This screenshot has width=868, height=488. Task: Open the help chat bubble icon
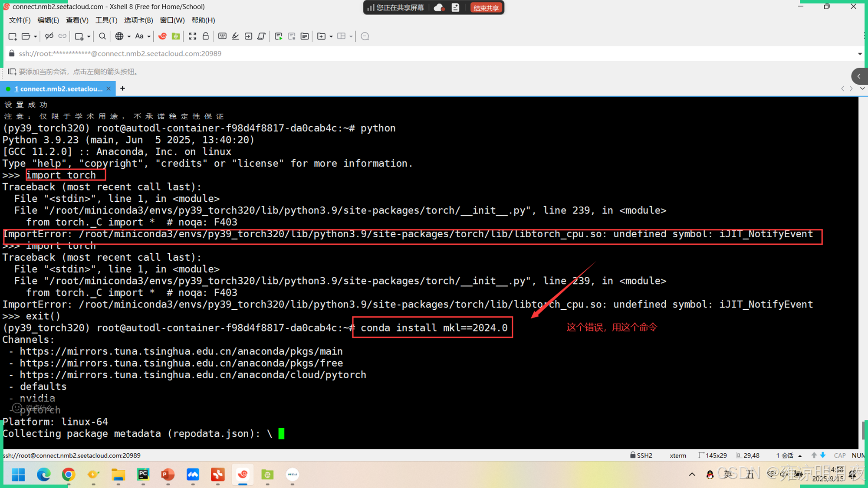(x=365, y=36)
